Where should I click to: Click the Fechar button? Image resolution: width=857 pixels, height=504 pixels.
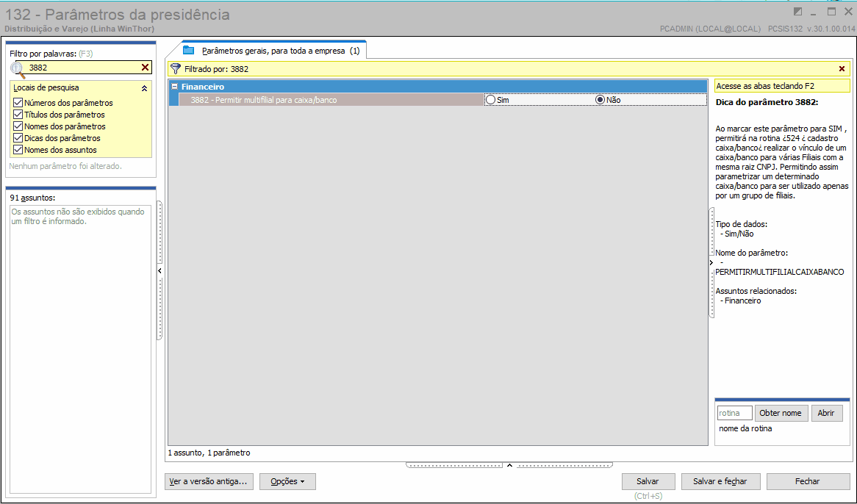tap(807, 481)
